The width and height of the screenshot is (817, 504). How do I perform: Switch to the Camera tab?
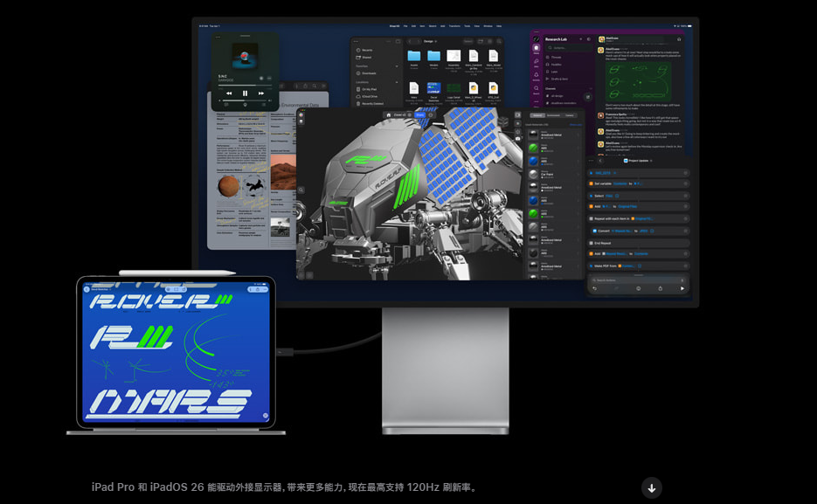570,115
